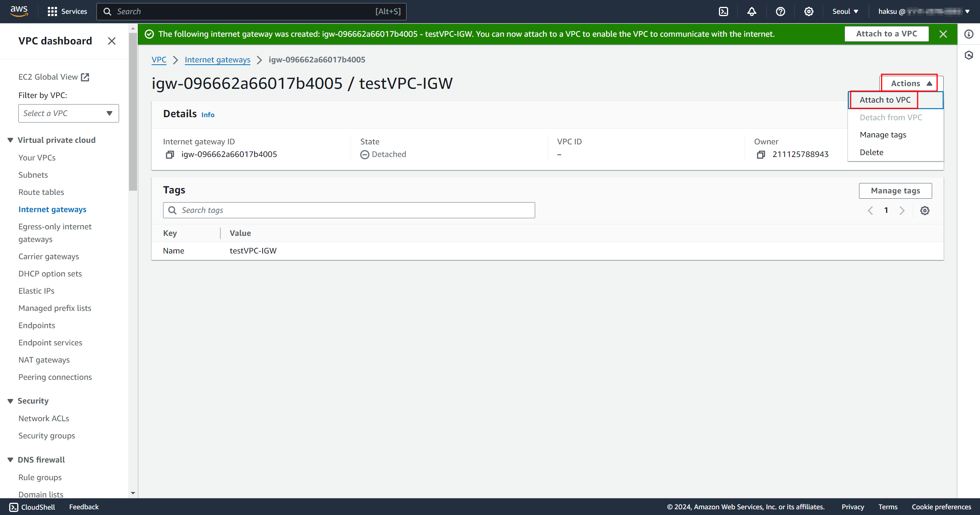Open the info panel icon at right edge

[969, 34]
